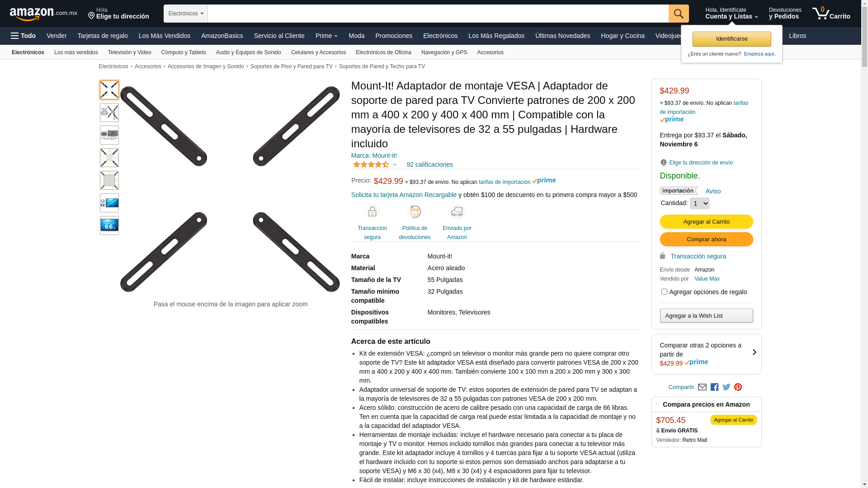Click the Transacción segura lock icon
The height and width of the screenshot is (488, 868).
pos(372,212)
